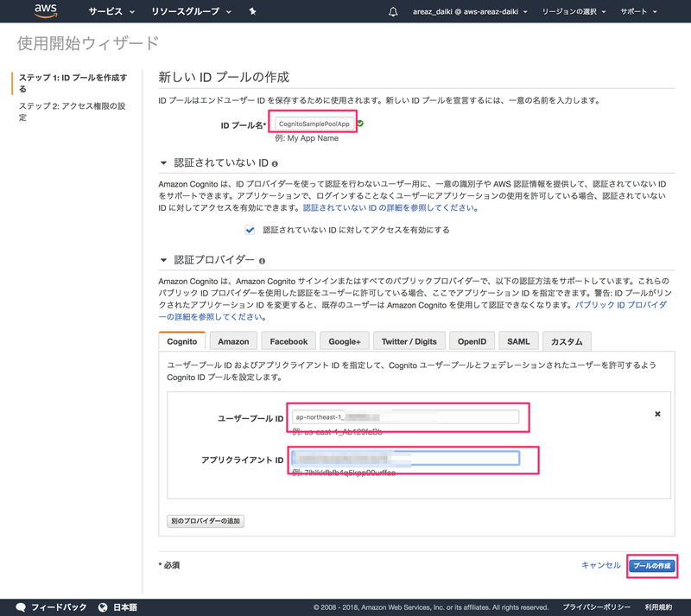Image resolution: width=691 pixels, height=616 pixels.
Task: Toggle 認証されていない ID access checkbox
Action: click(250, 230)
